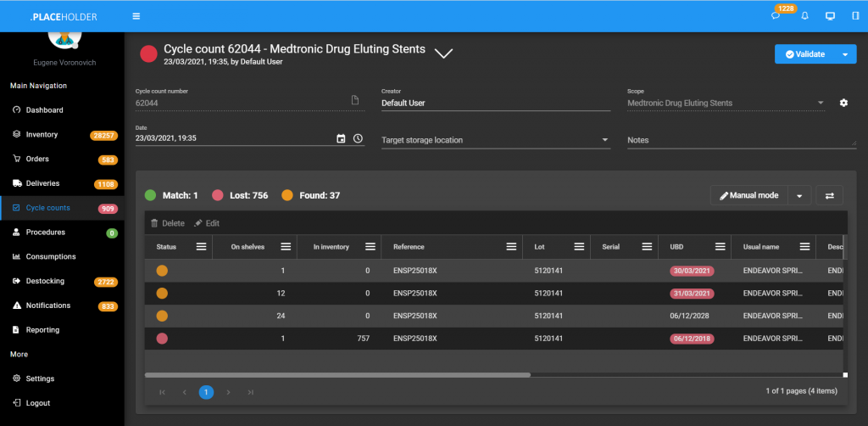
Task: Open the Target storage location dropdown
Action: coord(496,140)
